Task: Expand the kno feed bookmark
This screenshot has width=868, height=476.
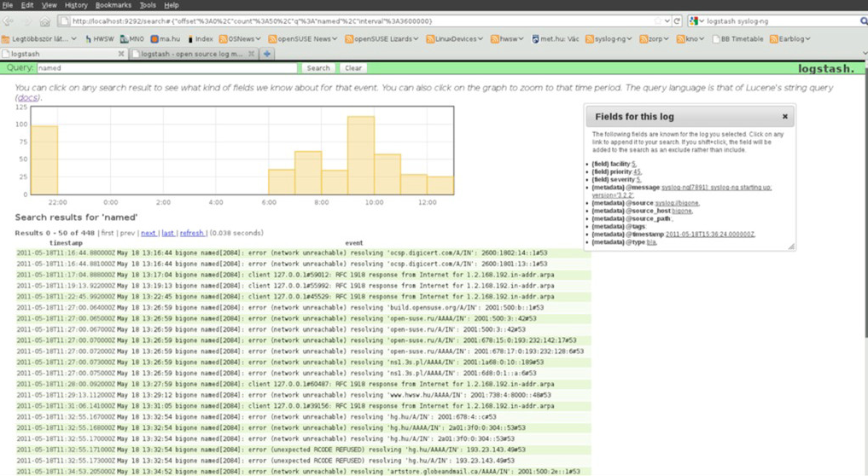Action: 690,38
